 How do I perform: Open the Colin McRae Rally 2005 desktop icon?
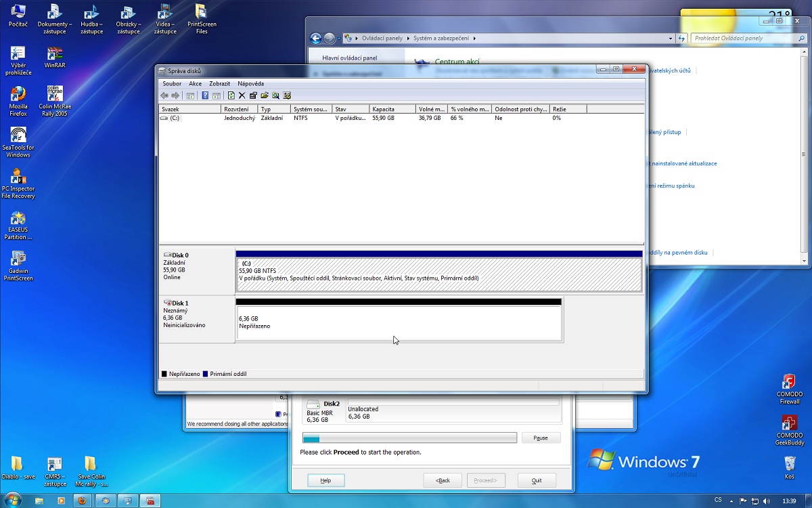[55, 102]
